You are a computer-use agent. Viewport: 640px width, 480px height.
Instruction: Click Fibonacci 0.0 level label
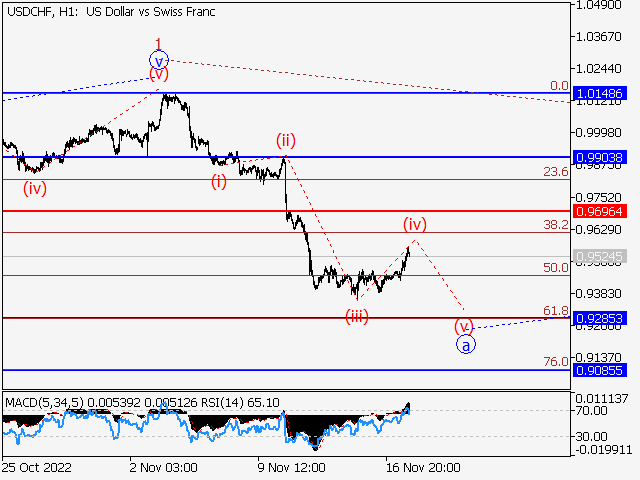pyautogui.click(x=559, y=86)
